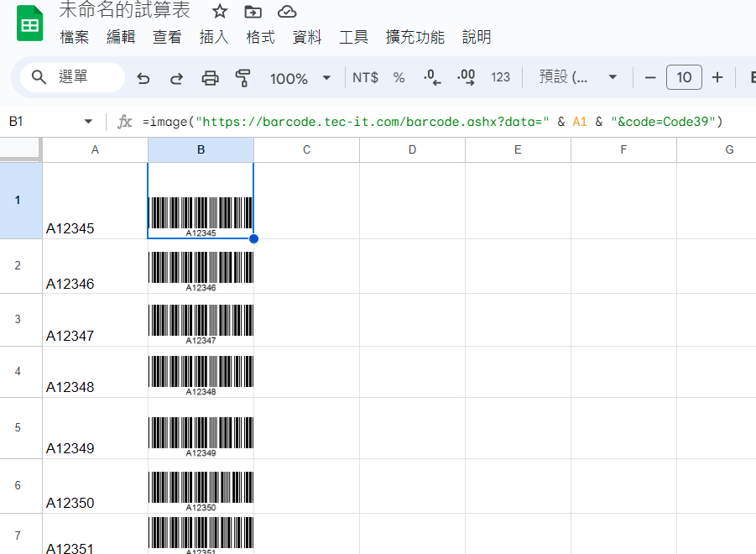Open the search menus icon in the toolbar

click(39, 77)
